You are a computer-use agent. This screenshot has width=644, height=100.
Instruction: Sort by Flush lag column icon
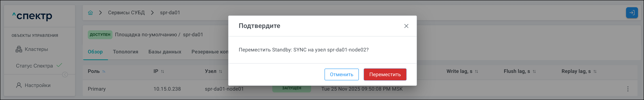tap(534, 71)
